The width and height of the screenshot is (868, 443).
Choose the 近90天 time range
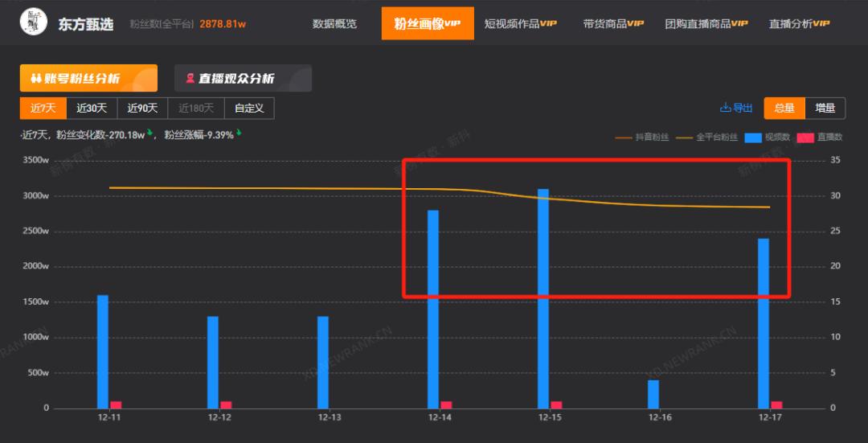pos(143,108)
